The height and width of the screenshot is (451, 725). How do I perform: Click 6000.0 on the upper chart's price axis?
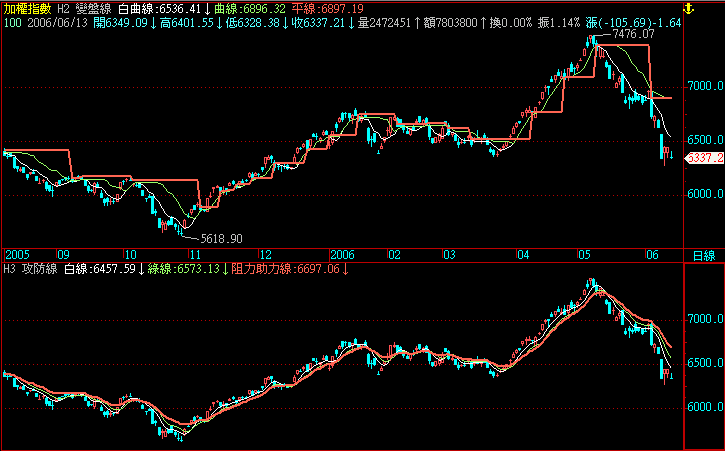click(x=705, y=194)
